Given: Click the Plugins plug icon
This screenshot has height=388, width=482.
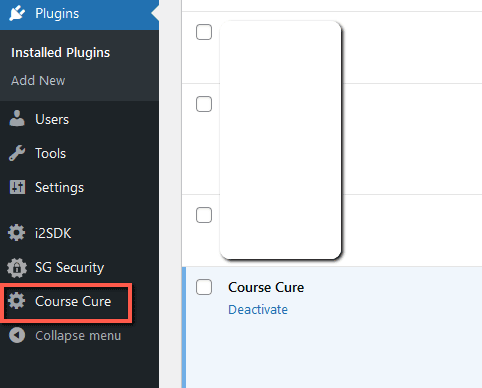Looking at the screenshot, I should (x=17, y=13).
